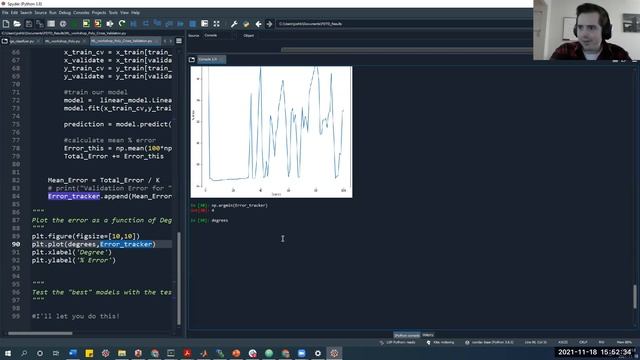The height and width of the screenshot is (360, 640).
Task: Open the Tools menu
Action: pyautogui.click(x=113, y=13)
